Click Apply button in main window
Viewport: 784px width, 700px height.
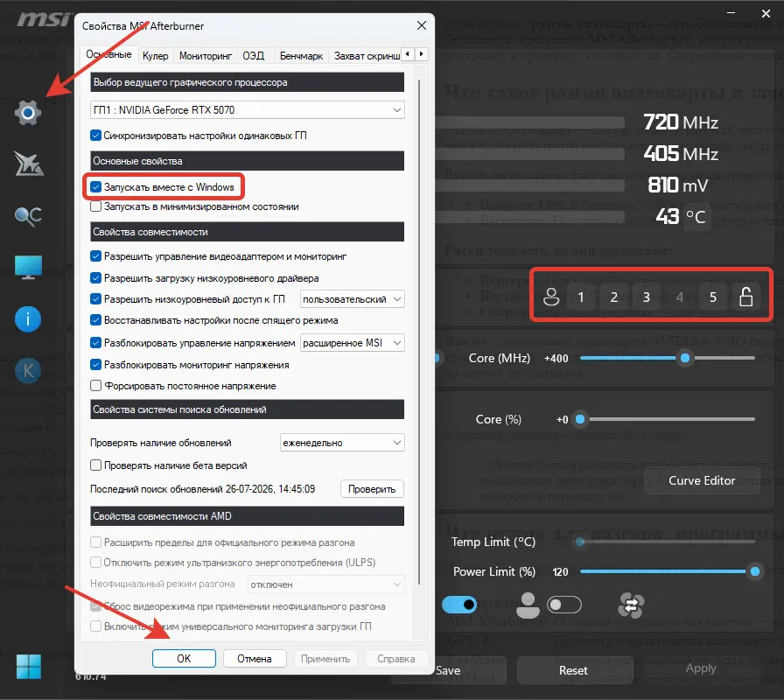(701, 668)
